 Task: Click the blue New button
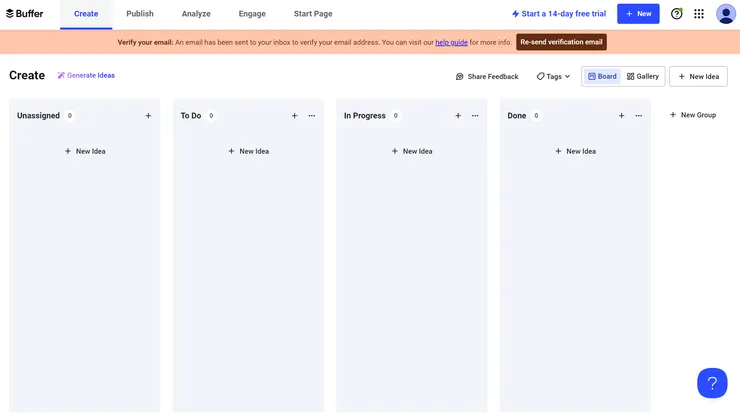[x=638, y=14]
